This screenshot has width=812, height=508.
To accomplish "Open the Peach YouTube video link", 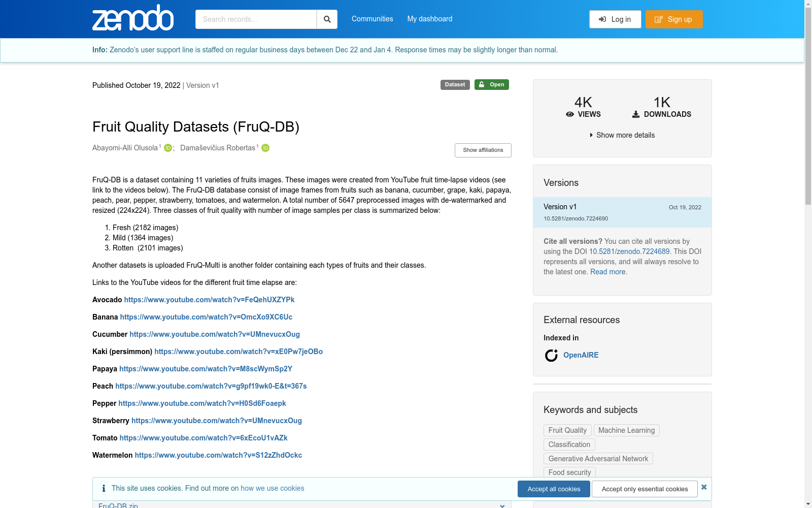I will 211,386.
